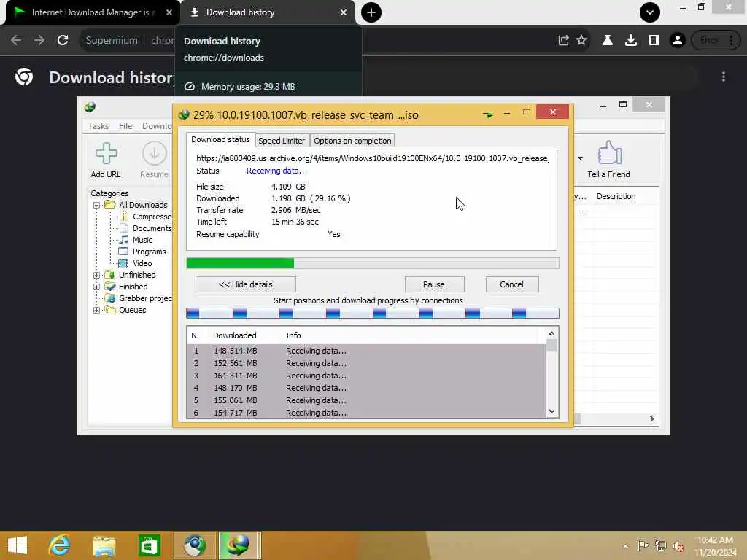Bookmark this page with the star icon

click(581, 41)
